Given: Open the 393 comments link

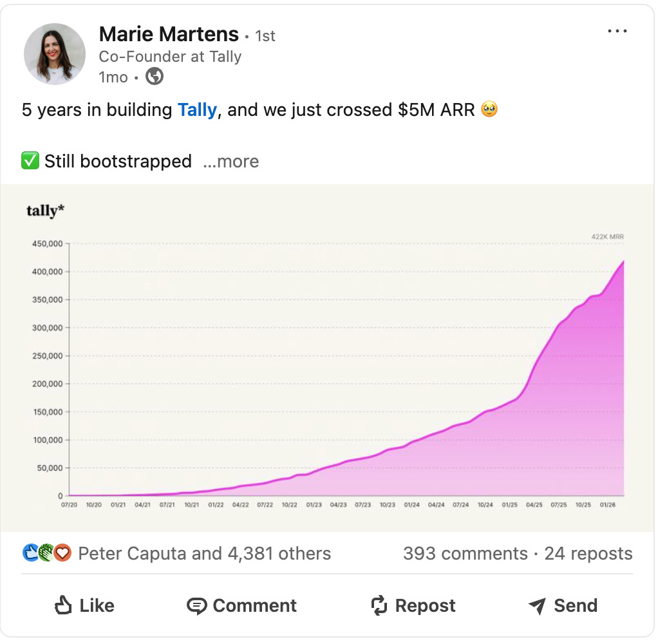Looking at the screenshot, I should click(465, 553).
